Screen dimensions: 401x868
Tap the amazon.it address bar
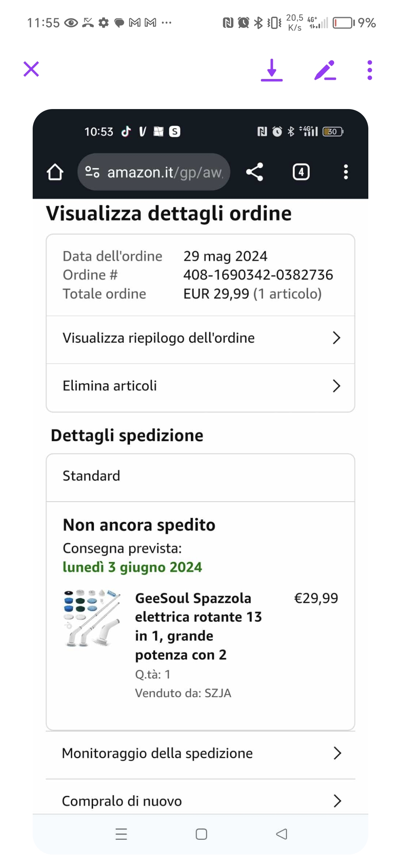coord(165,172)
